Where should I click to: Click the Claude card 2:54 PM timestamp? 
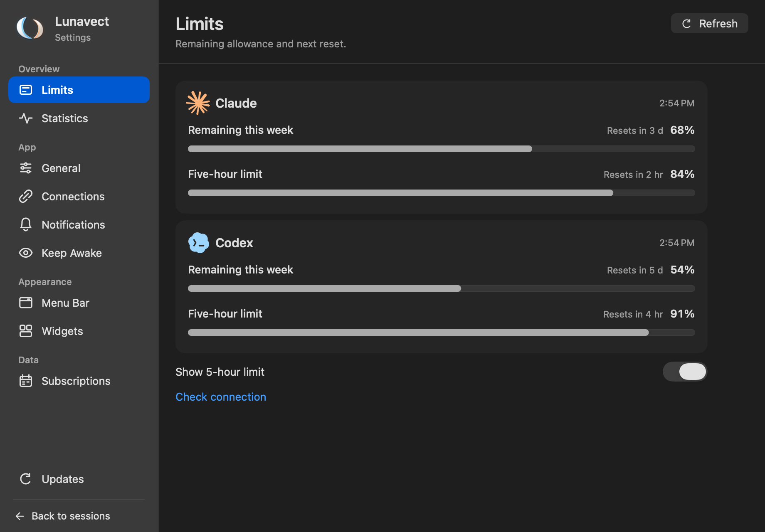677,103
